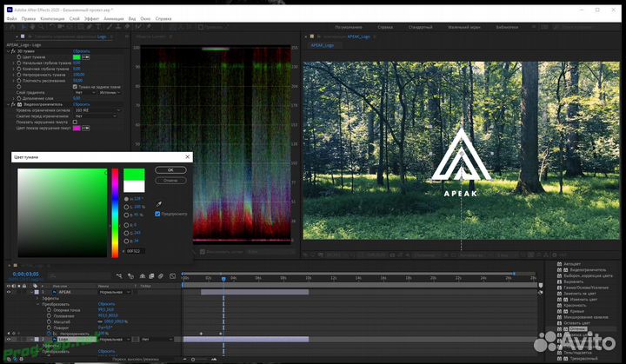Click Сбросить for the Видеоограничитель effect
The height and width of the screenshot is (364, 626).
tap(81, 104)
